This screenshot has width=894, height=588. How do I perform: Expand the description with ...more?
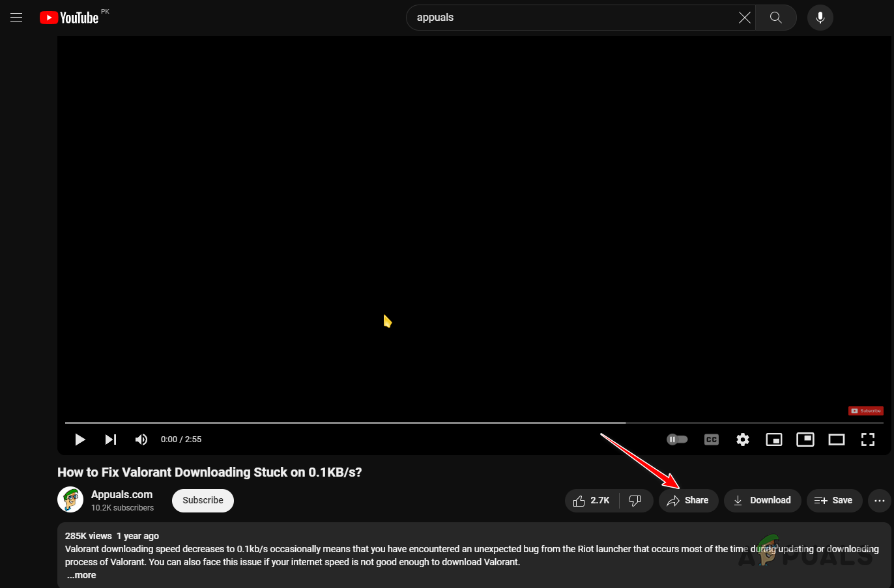pyautogui.click(x=81, y=575)
